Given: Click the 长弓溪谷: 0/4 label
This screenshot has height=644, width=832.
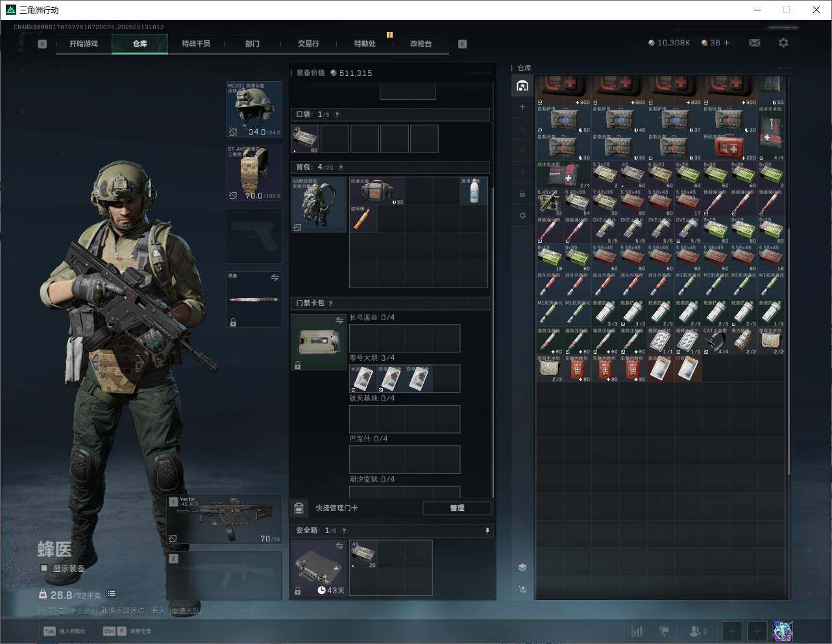Looking at the screenshot, I should click(372, 317).
